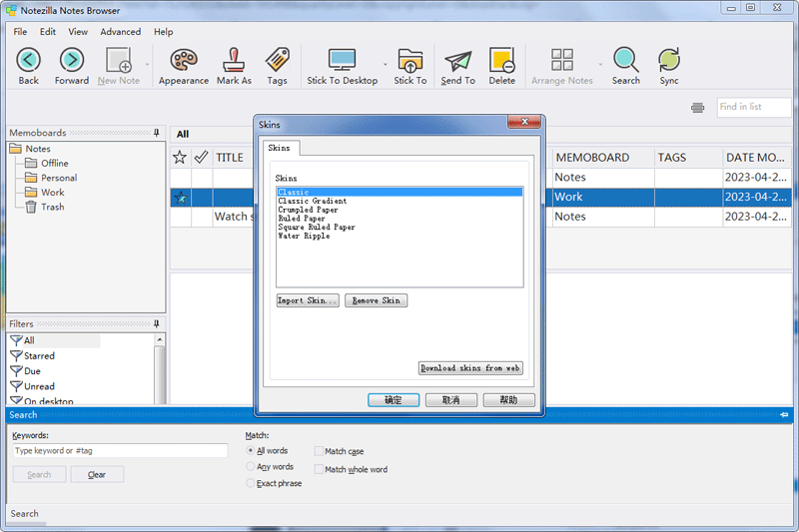Pin the Filters panel
Image resolution: width=799 pixels, height=532 pixels.
pos(157,323)
